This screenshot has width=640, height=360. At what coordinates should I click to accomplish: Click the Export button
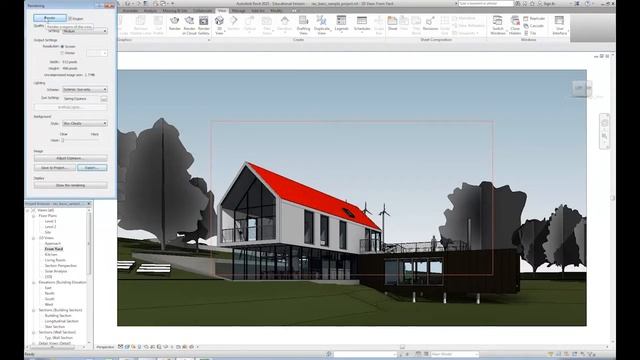pyautogui.click(x=92, y=168)
